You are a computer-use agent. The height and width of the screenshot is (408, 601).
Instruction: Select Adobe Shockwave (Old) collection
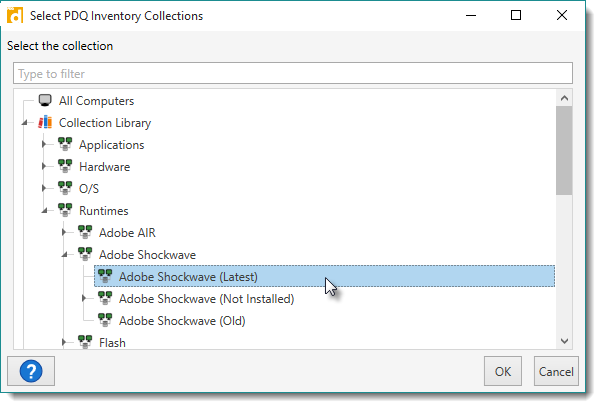pyautogui.click(x=181, y=321)
